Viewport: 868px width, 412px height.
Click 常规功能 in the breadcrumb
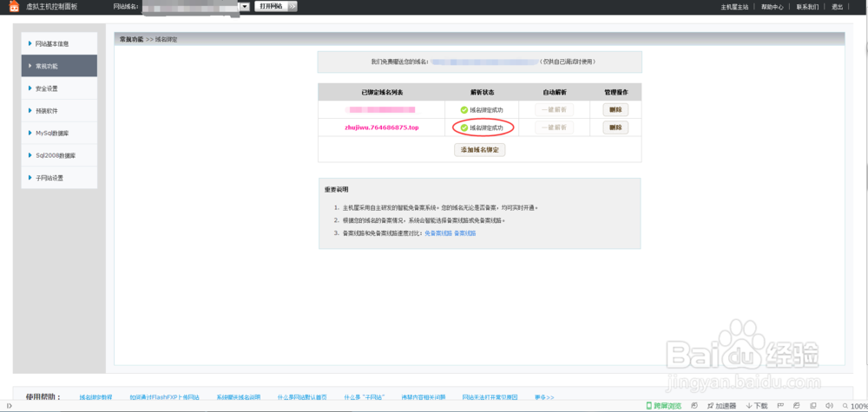pos(131,39)
